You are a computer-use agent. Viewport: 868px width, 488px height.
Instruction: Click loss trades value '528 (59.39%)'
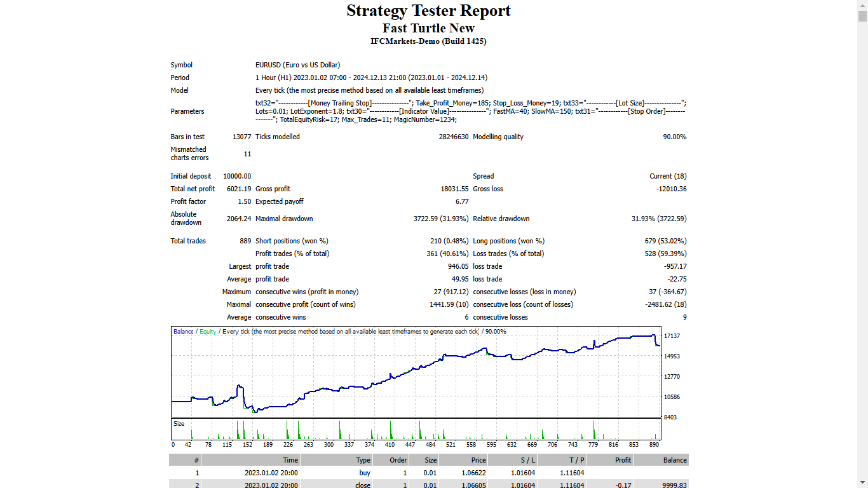[x=665, y=254]
